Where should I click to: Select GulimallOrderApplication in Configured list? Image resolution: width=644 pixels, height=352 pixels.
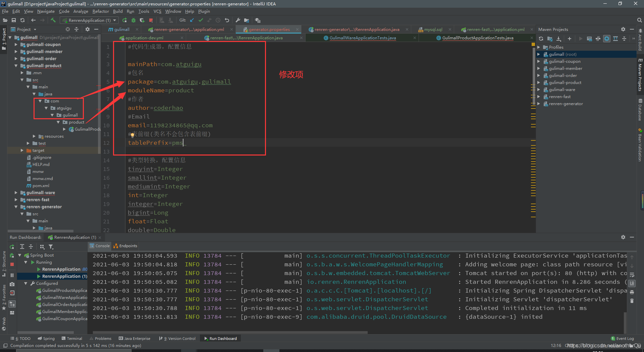click(x=62, y=305)
